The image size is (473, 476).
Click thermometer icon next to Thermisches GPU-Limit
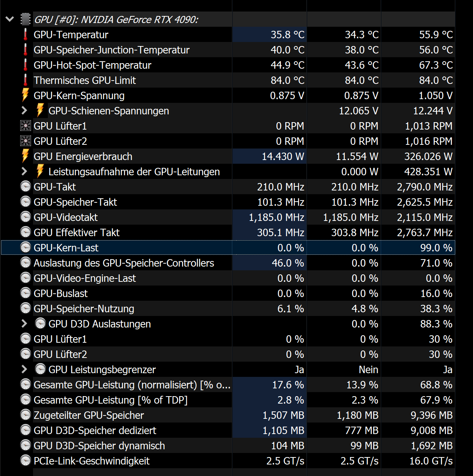[x=25, y=80]
